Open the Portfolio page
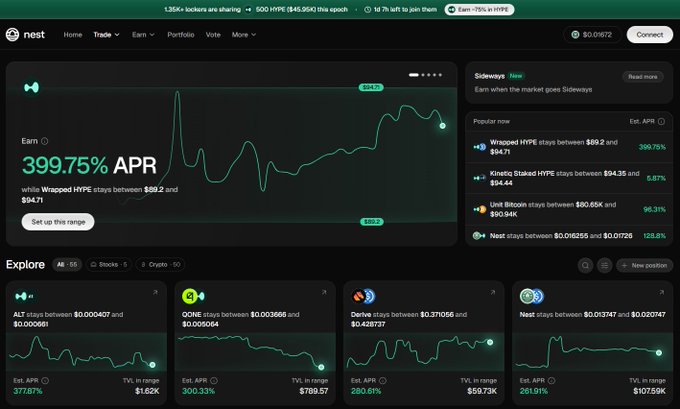This screenshot has width=680, height=409. [181, 35]
